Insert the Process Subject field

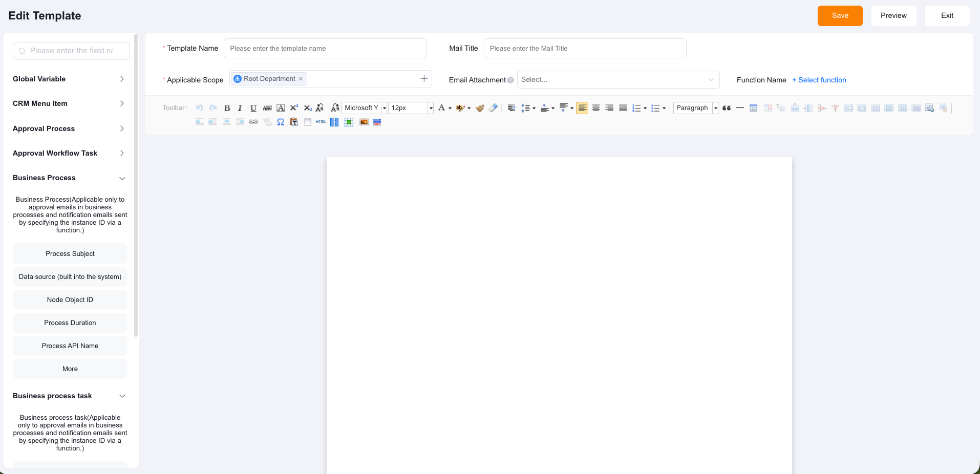point(70,253)
